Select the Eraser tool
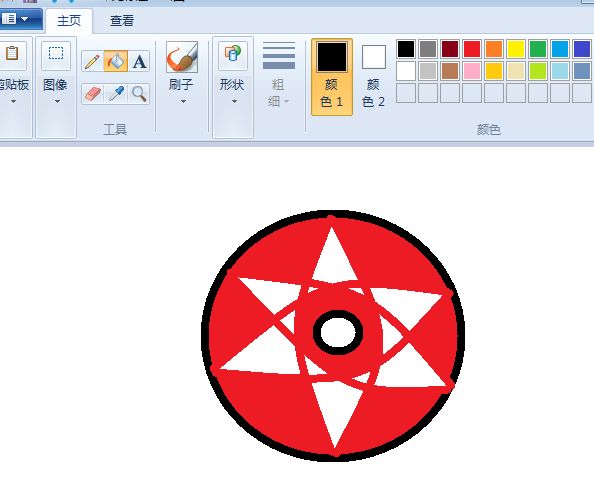594x488 pixels. (92, 94)
